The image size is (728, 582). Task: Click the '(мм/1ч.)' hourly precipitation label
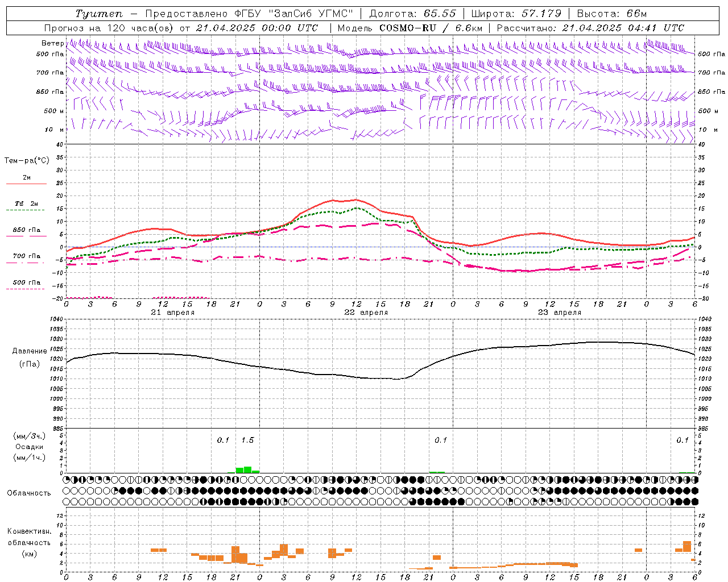[x=29, y=458]
